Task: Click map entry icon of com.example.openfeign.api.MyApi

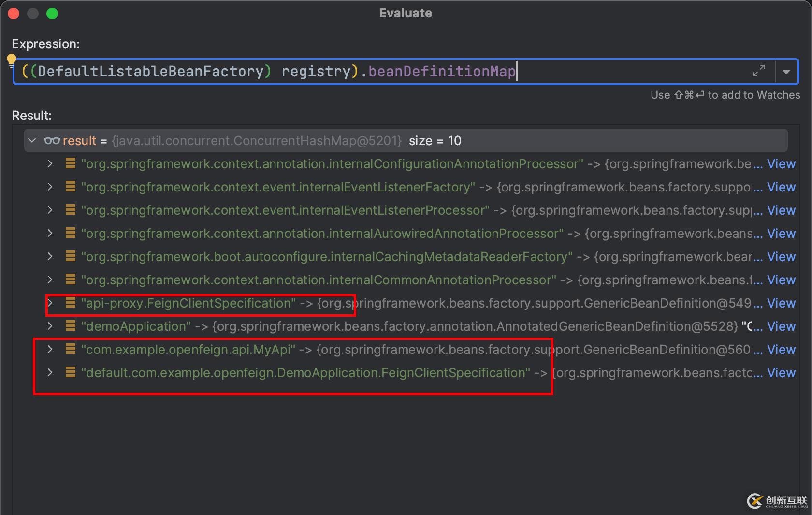Action: [x=71, y=349]
